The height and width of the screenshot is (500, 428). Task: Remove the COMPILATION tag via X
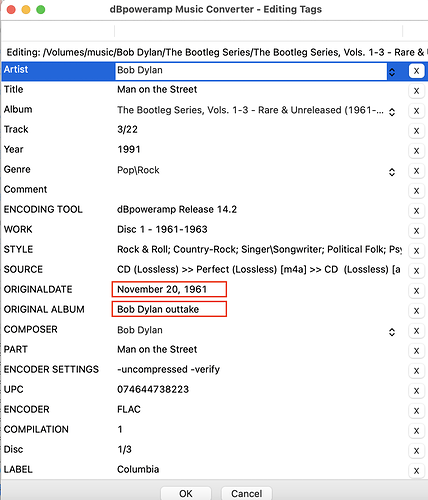coord(416,431)
